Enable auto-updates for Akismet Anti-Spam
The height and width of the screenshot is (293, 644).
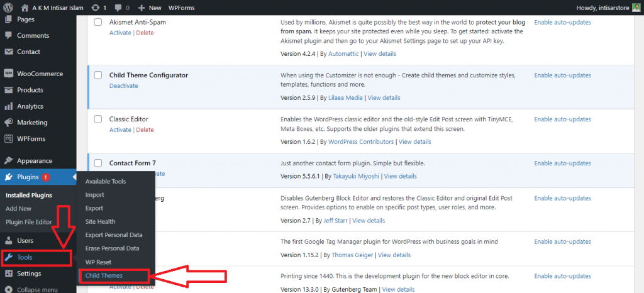click(x=562, y=22)
